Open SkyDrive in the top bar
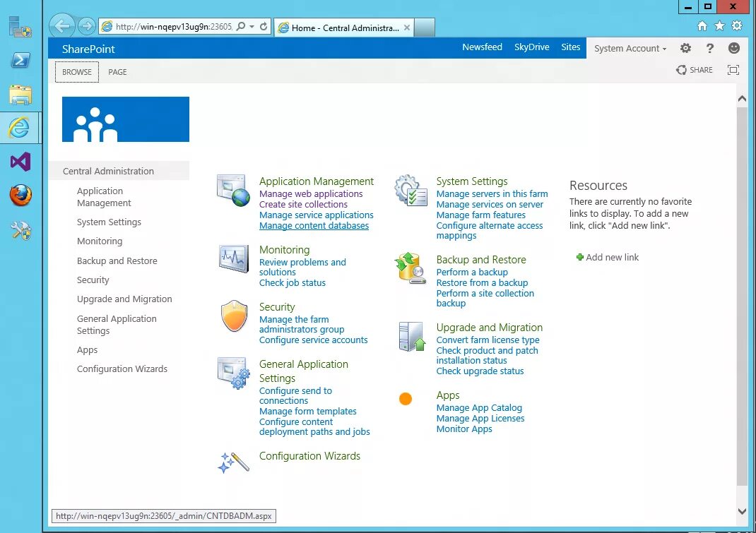The width and height of the screenshot is (756, 533). pos(532,47)
